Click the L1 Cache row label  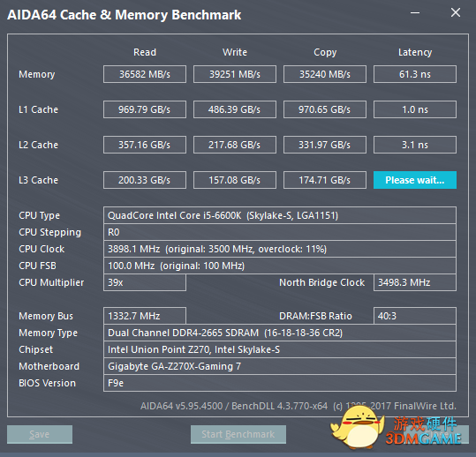tap(38, 109)
